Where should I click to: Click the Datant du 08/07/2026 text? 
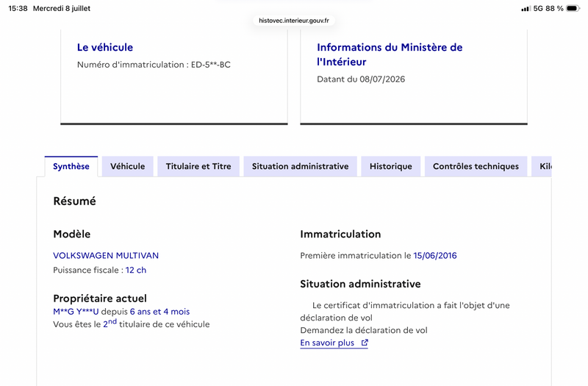coord(361,79)
